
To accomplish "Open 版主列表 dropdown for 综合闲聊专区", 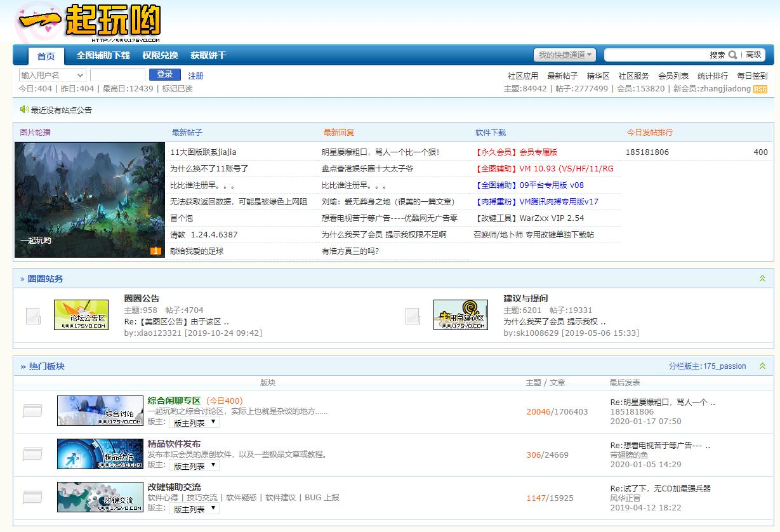I will pos(194,422).
